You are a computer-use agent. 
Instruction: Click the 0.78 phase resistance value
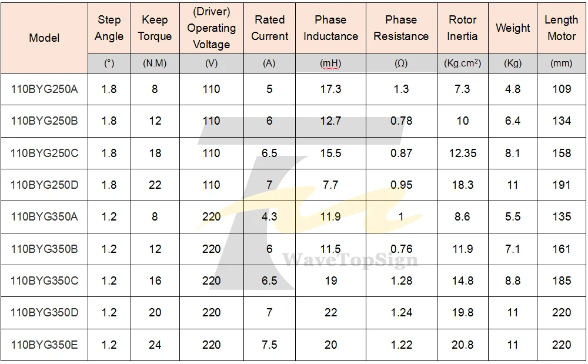[401, 121]
